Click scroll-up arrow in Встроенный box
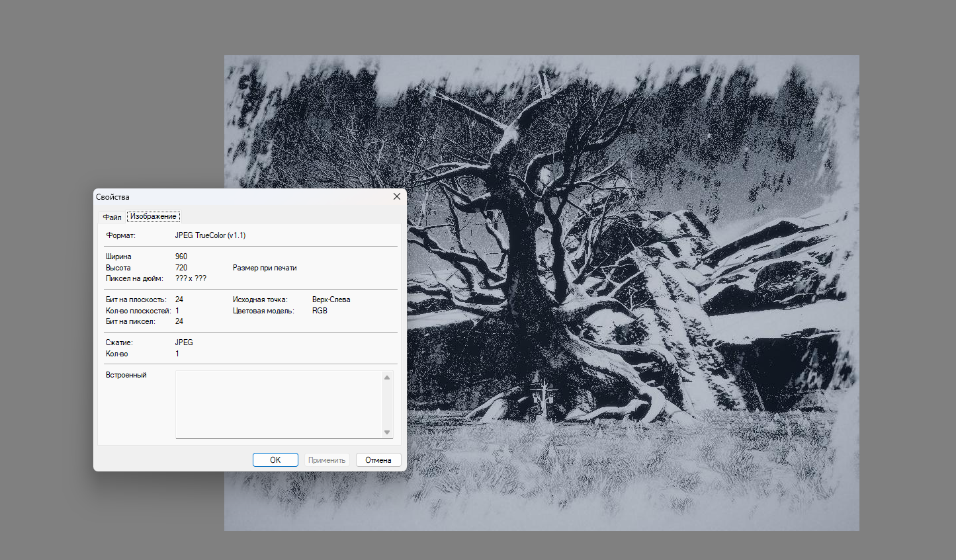 point(387,378)
